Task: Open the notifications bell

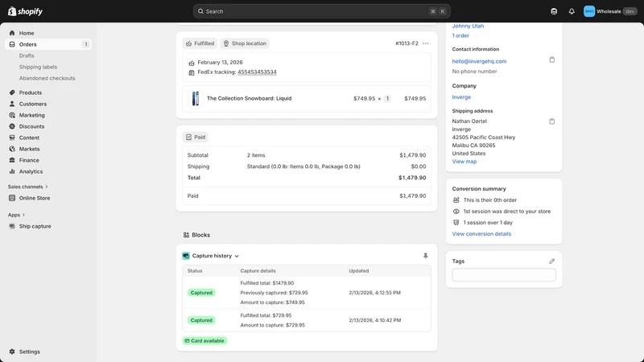Action: [572, 11]
